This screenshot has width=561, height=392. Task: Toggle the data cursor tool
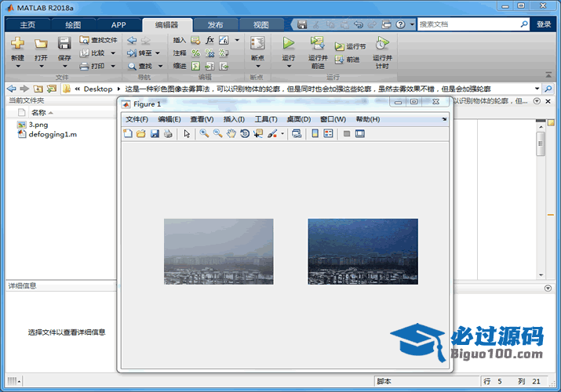coord(258,134)
